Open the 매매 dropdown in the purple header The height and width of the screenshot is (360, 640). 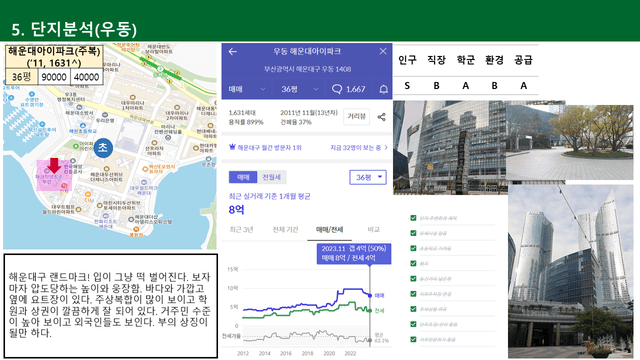[x=247, y=89]
